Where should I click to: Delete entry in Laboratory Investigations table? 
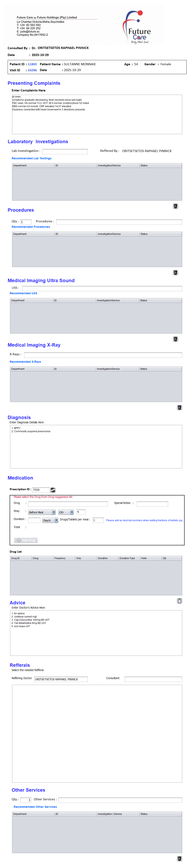tap(175, 206)
